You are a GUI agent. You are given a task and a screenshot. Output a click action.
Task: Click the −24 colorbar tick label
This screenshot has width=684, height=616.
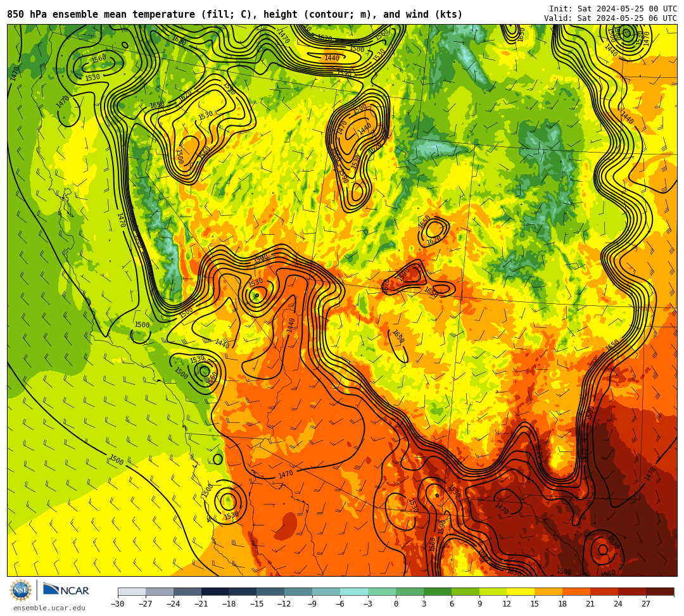174,604
